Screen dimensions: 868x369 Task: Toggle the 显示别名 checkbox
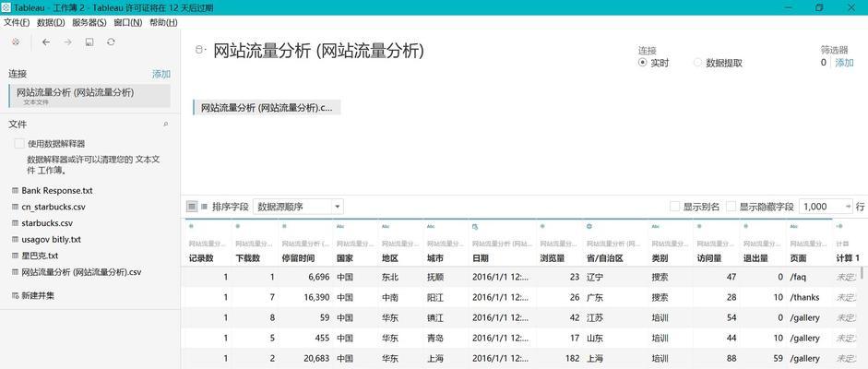(x=675, y=207)
